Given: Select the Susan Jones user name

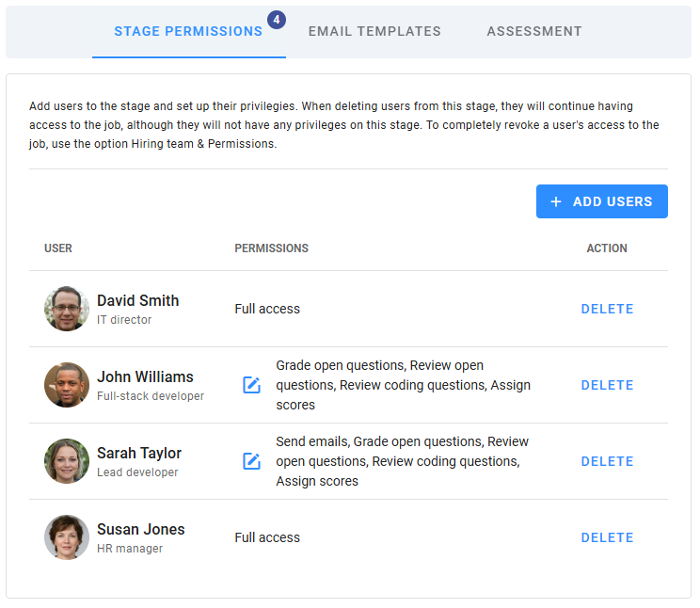Looking at the screenshot, I should [x=140, y=530].
